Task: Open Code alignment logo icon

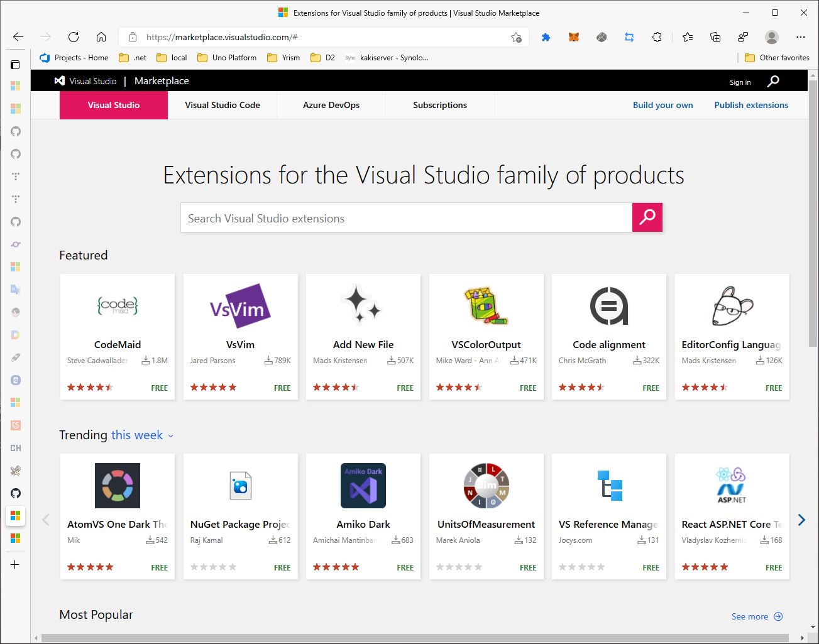Action: (x=609, y=306)
